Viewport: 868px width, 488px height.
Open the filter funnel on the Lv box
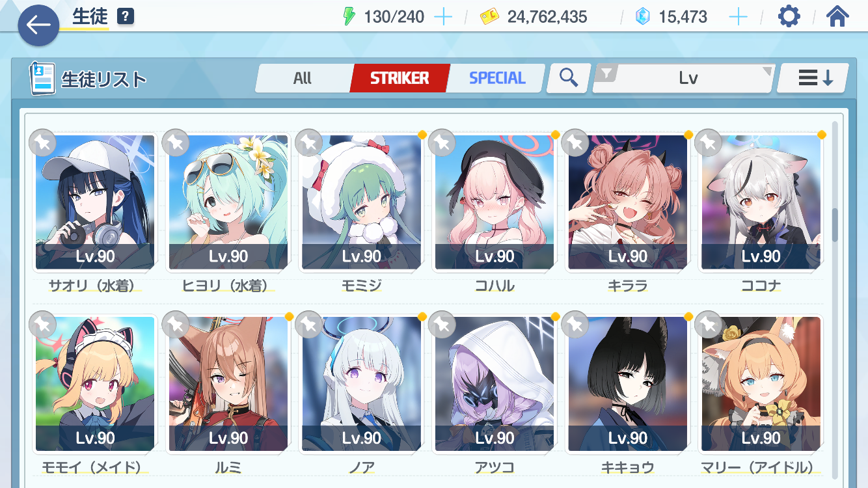(606, 75)
